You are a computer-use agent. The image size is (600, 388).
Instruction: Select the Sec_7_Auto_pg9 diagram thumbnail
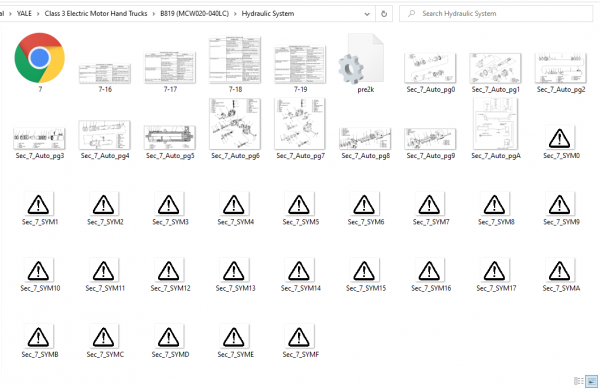pos(430,139)
